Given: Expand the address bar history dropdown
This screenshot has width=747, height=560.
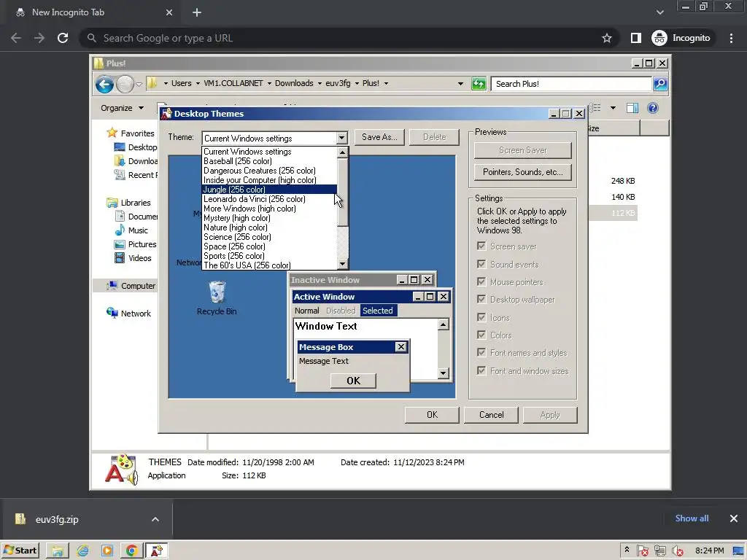Looking at the screenshot, I should pyautogui.click(x=460, y=84).
